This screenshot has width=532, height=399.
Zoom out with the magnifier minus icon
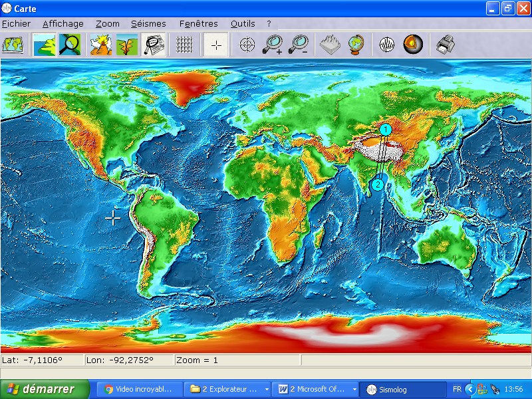[x=299, y=45]
